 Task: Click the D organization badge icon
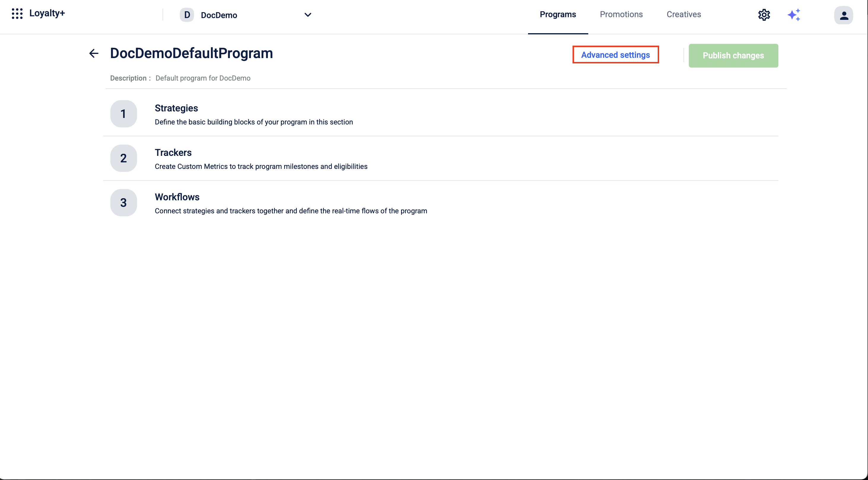coord(187,15)
